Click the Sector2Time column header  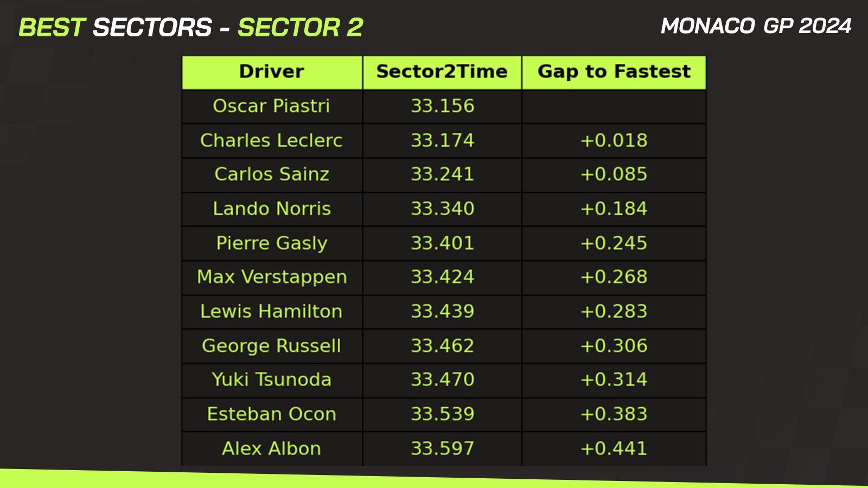pos(442,72)
